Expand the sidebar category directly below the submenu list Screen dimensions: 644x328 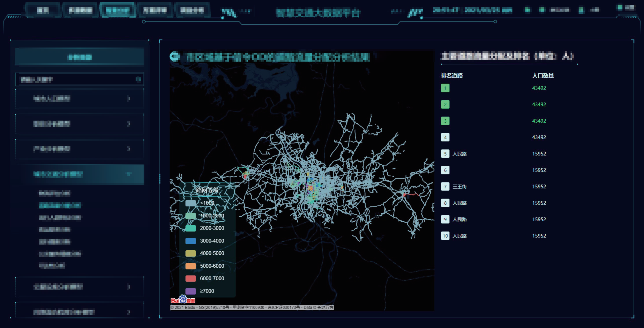coord(79,287)
